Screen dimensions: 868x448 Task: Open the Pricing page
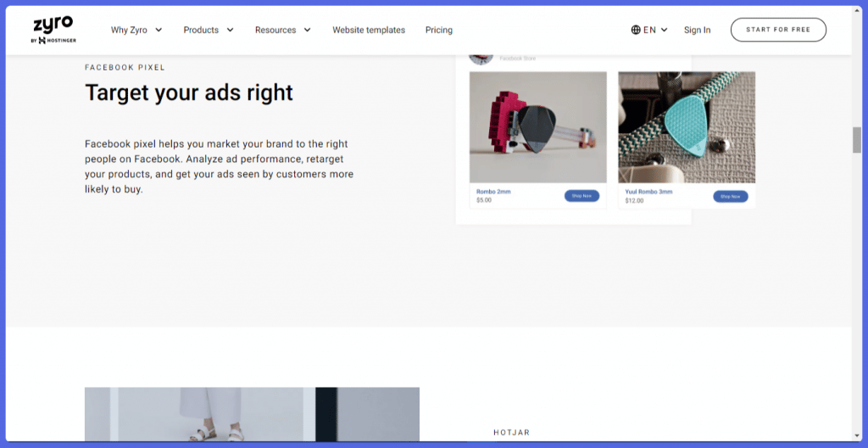439,30
